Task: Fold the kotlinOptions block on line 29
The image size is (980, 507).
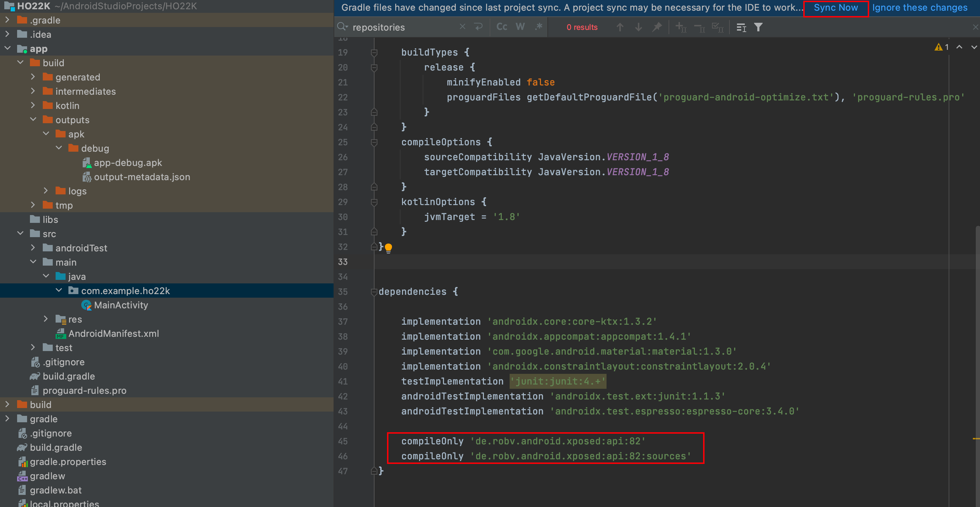Action: 374,202
